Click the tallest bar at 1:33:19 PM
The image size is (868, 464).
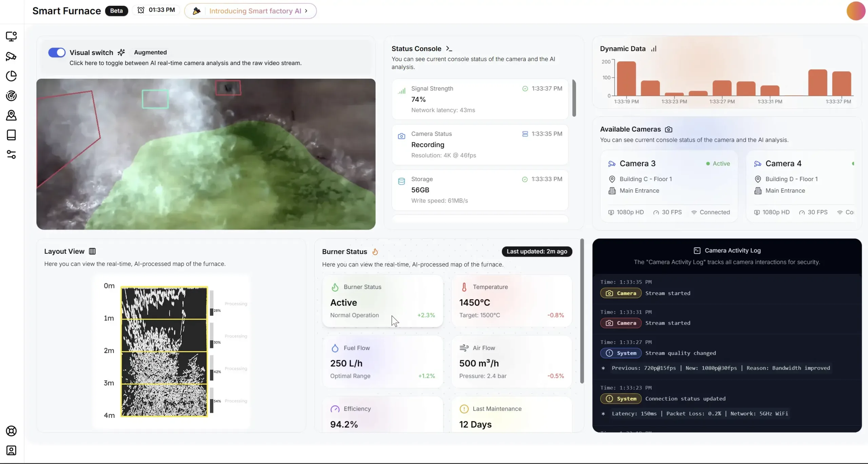(x=626, y=79)
